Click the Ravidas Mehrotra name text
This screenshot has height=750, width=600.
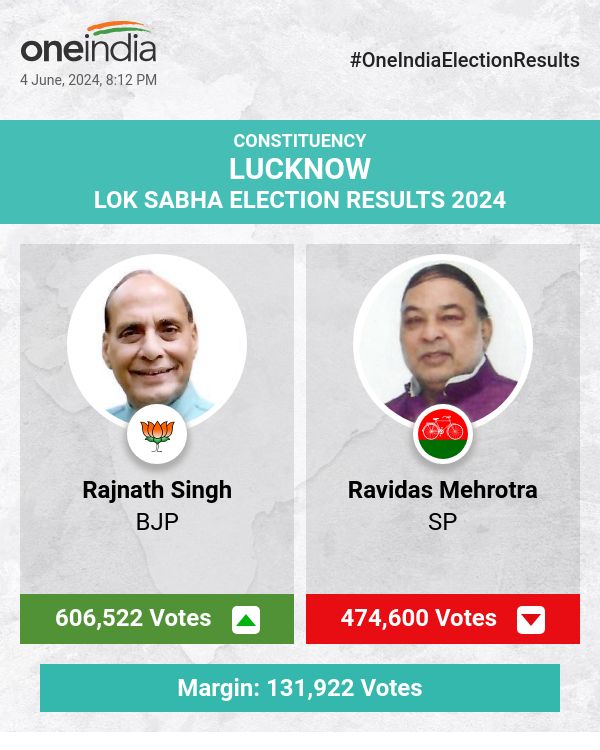tap(443, 490)
